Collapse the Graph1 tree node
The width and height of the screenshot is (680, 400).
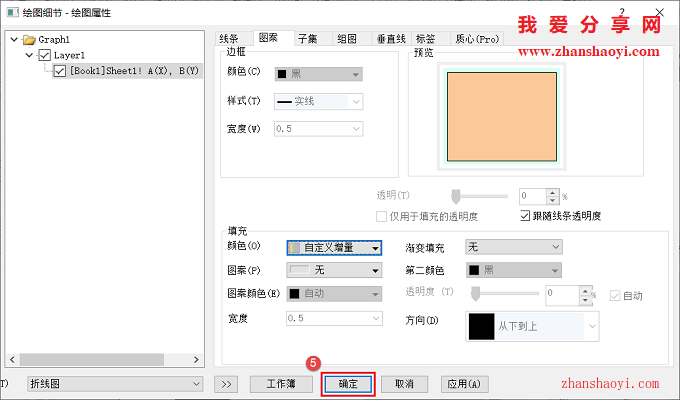14,39
